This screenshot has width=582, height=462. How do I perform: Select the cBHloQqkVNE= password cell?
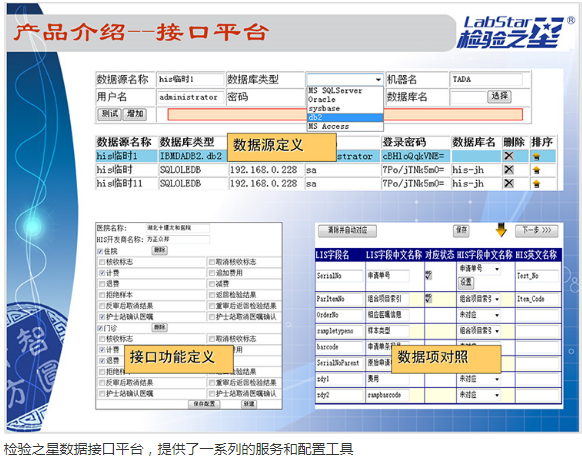click(x=416, y=156)
